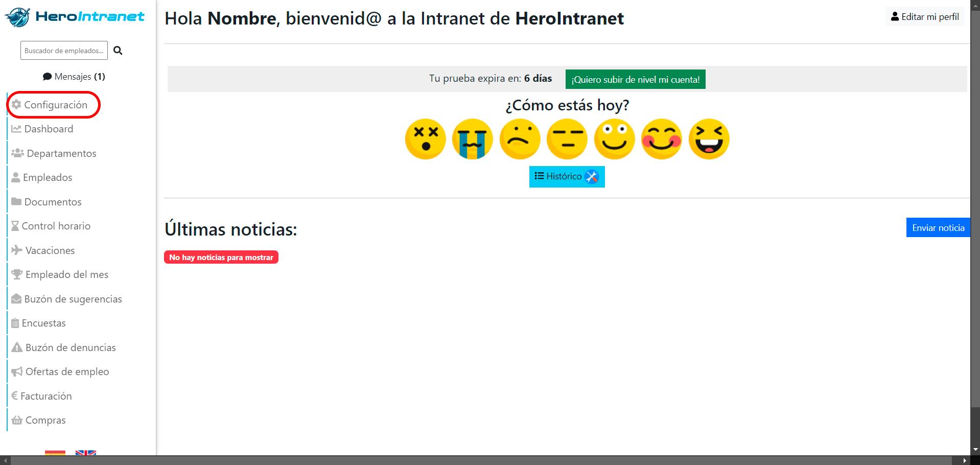
Task: Open the Histórico mood history button
Action: coord(567,177)
